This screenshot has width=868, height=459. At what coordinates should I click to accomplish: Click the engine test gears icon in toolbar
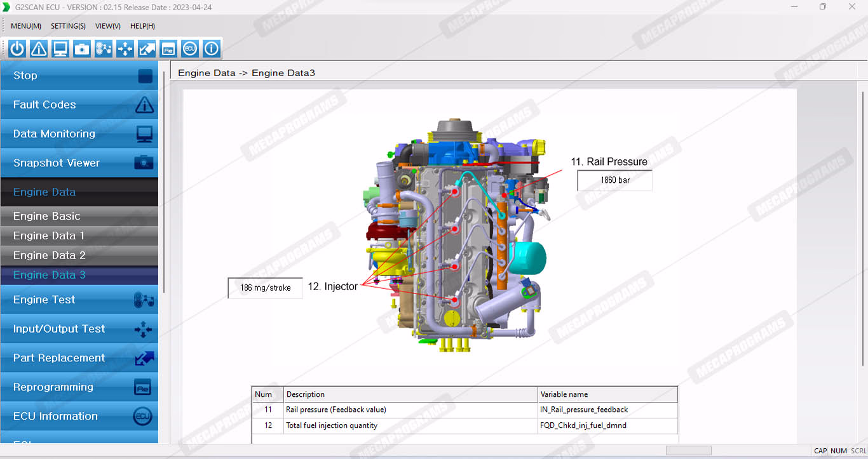point(104,49)
